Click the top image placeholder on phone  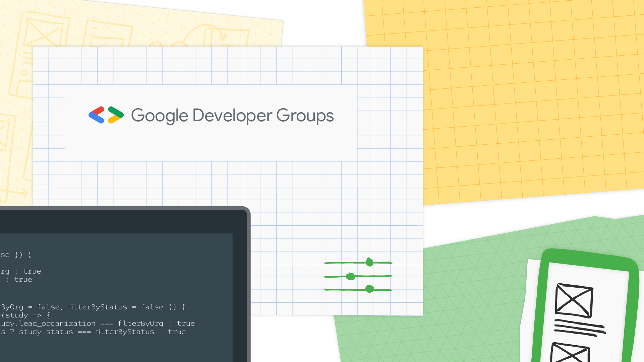coord(574,300)
